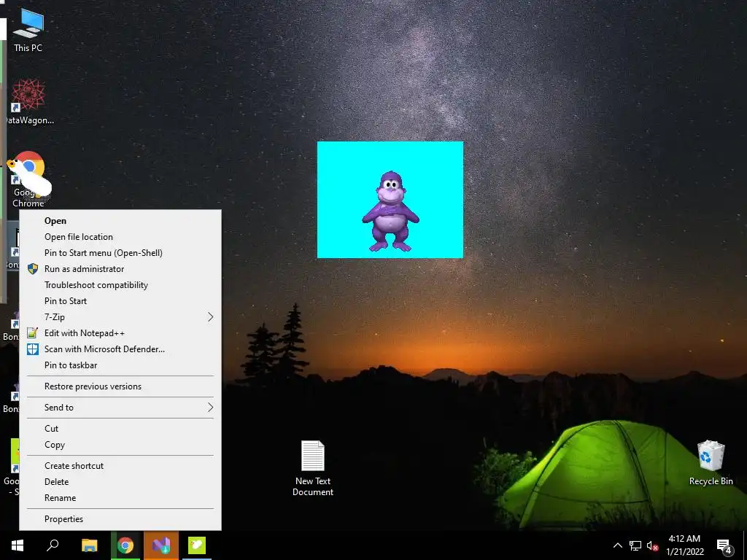Choose Pin to Start
Viewport: 747px width, 560px height.
[x=120, y=301]
